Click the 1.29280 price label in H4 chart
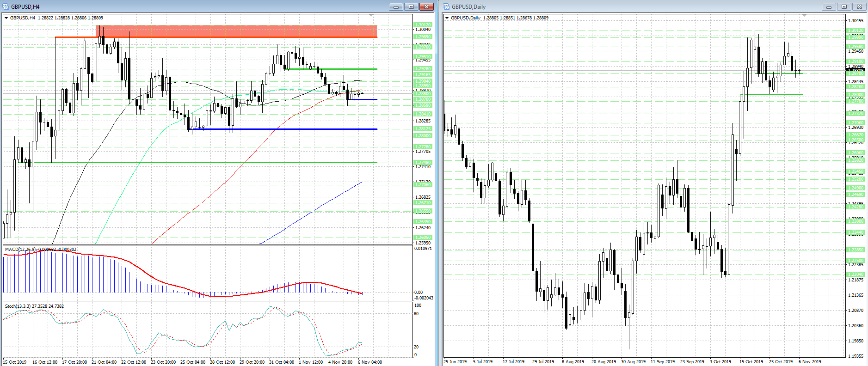Viewport: 868px width, 366px height. point(423,69)
